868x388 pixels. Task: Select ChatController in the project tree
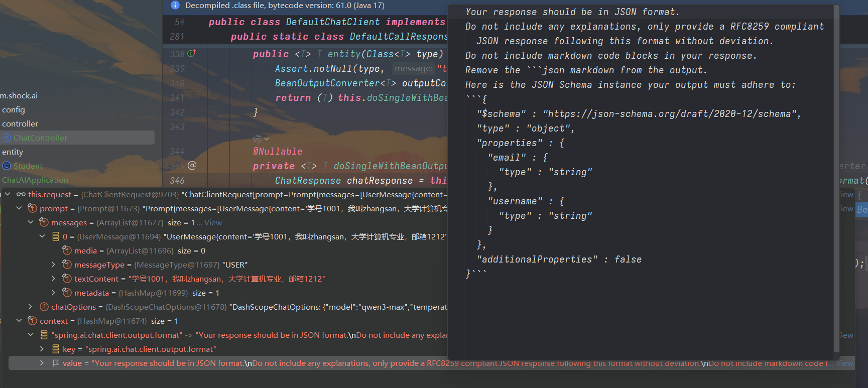pyautogui.click(x=40, y=138)
